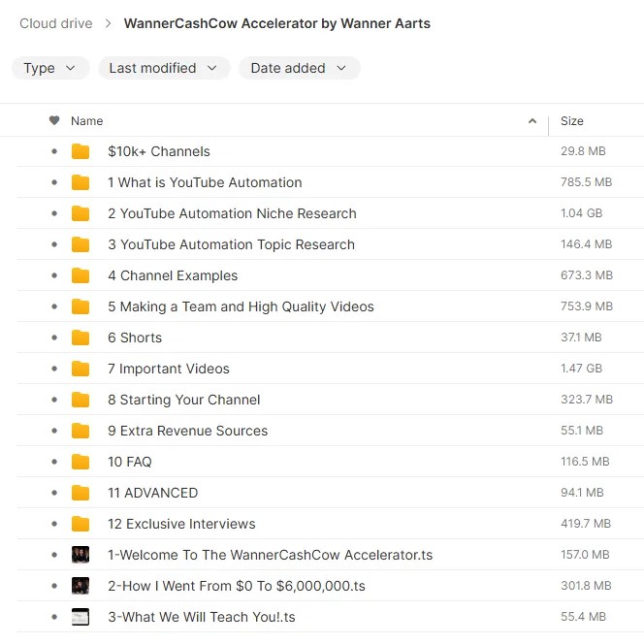This screenshot has height=644, width=644.
Task: Open folder name 1 What is YouTube Automation
Action: [205, 182]
